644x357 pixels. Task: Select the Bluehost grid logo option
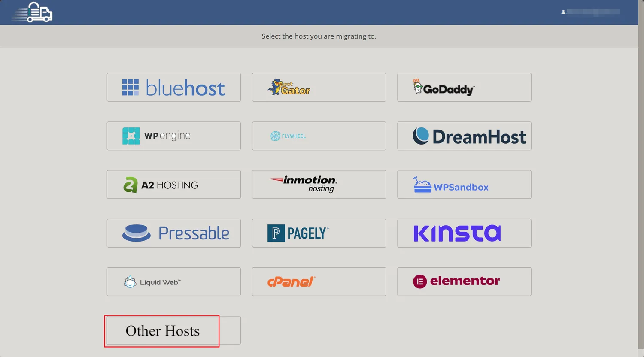173,88
